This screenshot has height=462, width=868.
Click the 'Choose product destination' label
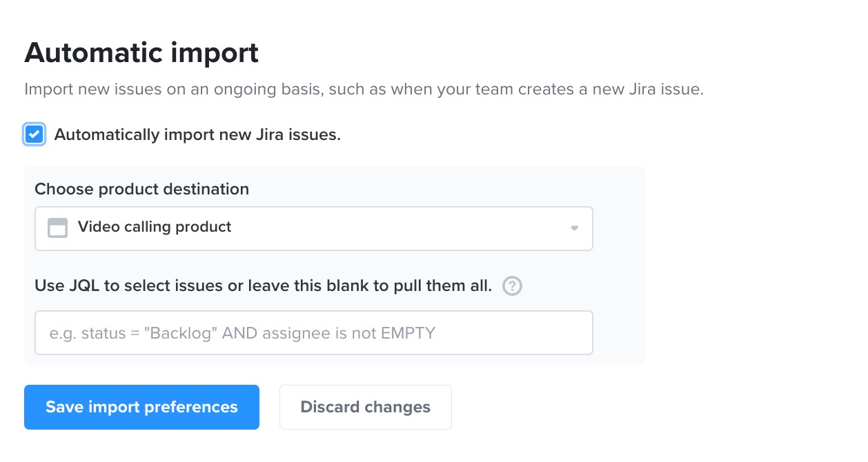point(141,189)
